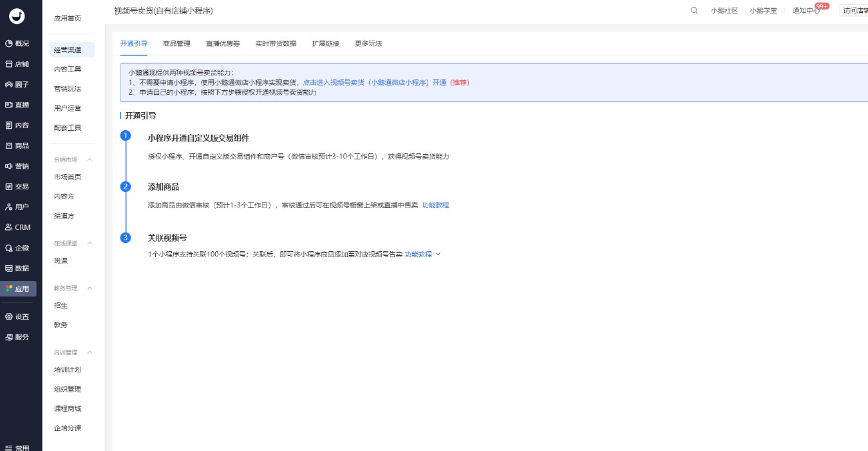Image resolution: width=868 pixels, height=451 pixels.
Task: Select 营销玩法 menu item
Action: [x=68, y=88]
